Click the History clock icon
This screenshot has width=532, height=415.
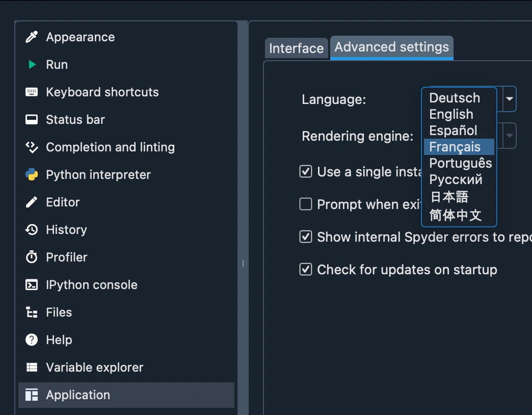point(32,230)
